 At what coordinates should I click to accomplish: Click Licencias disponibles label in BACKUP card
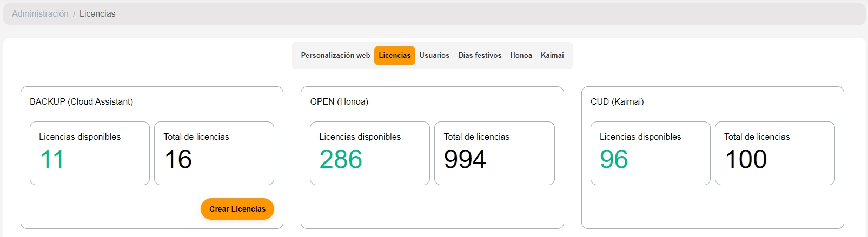coord(79,137)
